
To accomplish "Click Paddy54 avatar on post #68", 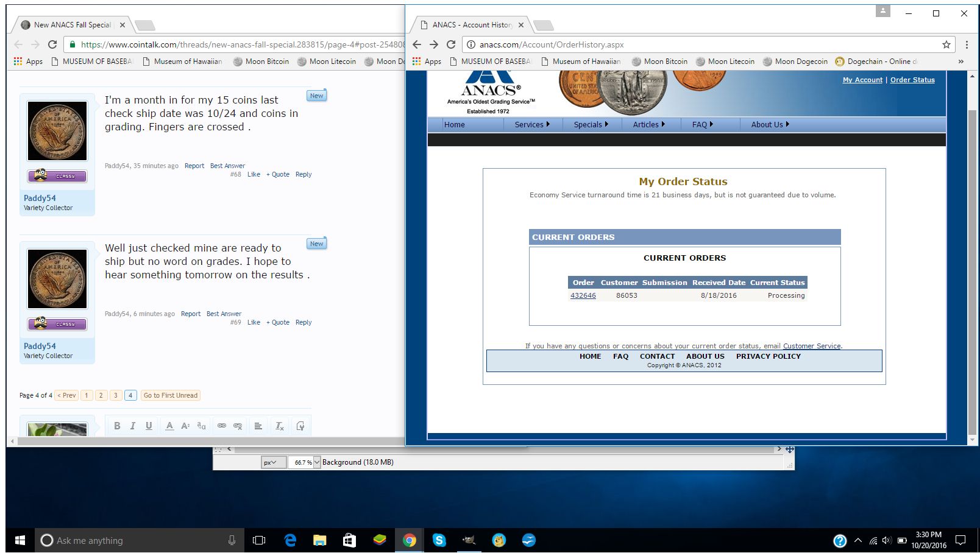I will [x=57, y=131].
